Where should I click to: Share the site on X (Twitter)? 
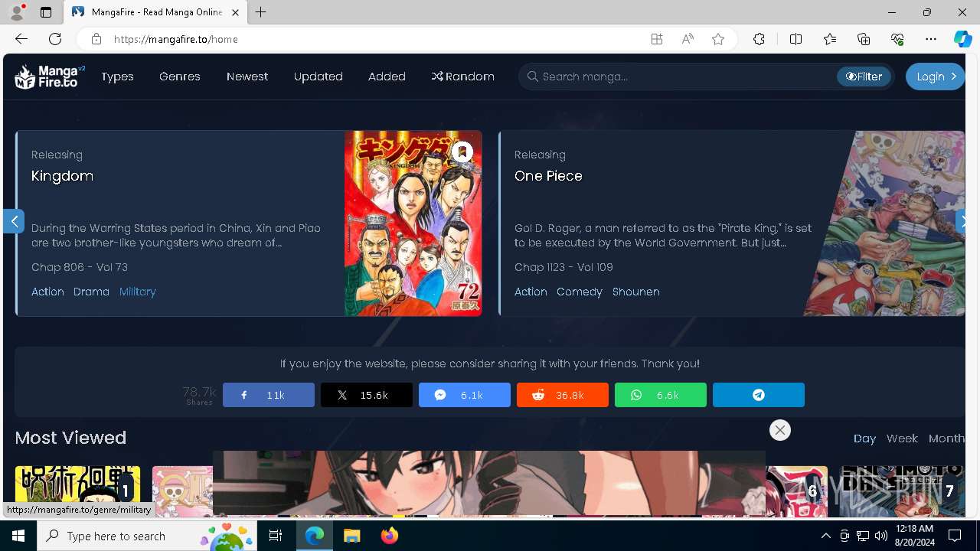coord(367,395)
